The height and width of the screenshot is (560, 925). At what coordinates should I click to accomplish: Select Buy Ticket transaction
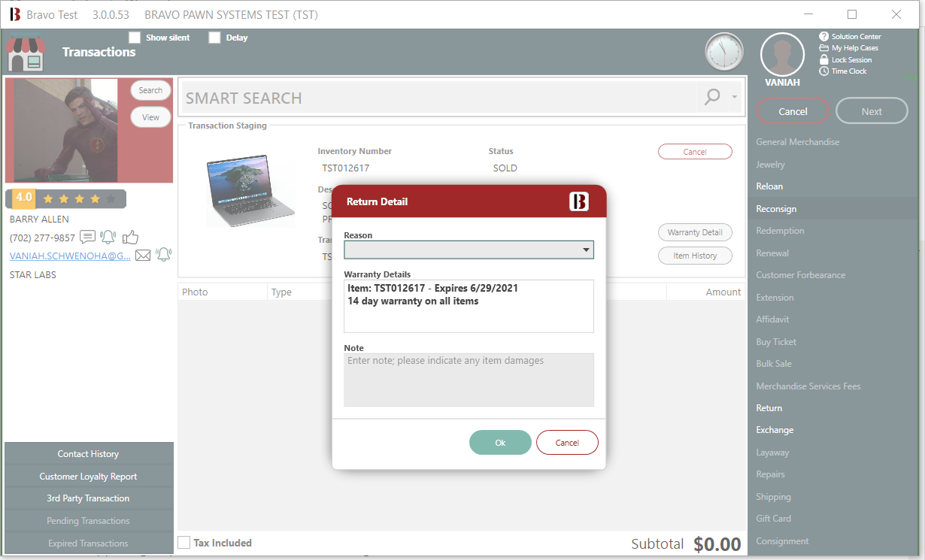point(776,342)
